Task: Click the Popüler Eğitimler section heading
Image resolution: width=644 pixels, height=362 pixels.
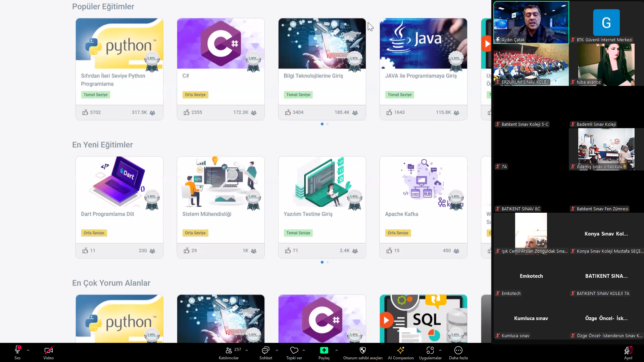Action: pos(103,7)
